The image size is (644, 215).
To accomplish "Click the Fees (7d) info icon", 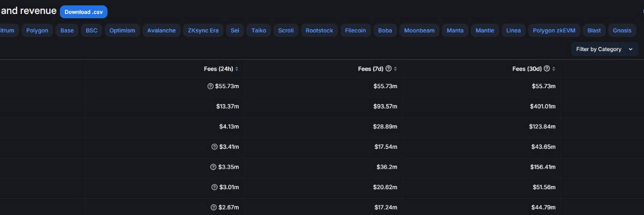I will coord(389,69).
